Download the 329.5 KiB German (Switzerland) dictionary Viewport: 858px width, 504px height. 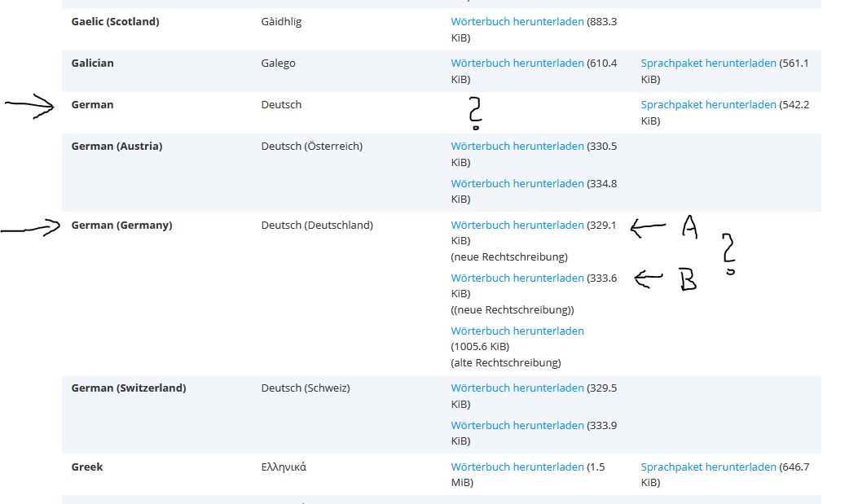pos(517,388)
